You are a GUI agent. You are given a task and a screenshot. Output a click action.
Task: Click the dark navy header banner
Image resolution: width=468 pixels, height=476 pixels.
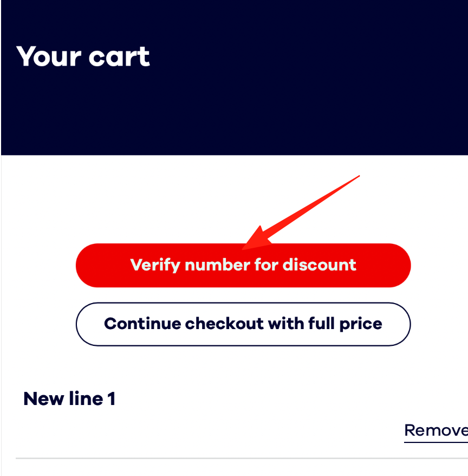tap(235, 78)
